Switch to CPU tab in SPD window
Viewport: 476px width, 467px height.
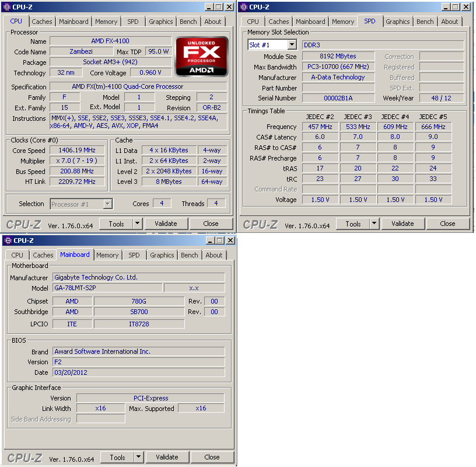point(253,22)
